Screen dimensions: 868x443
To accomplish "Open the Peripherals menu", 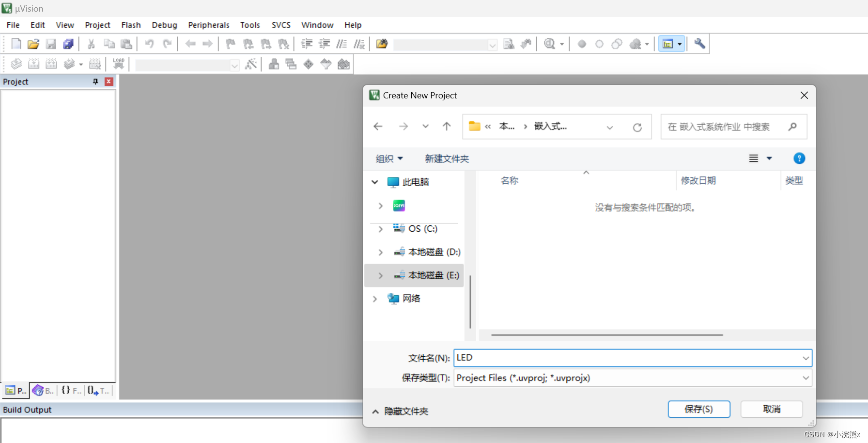I will click(209, 25).
